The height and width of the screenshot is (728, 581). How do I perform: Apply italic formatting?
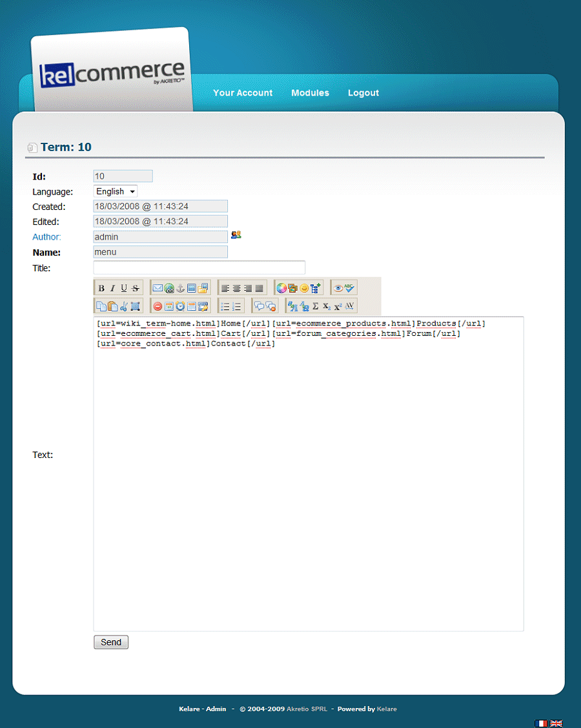pyautogui.click(x=112, y=288)
